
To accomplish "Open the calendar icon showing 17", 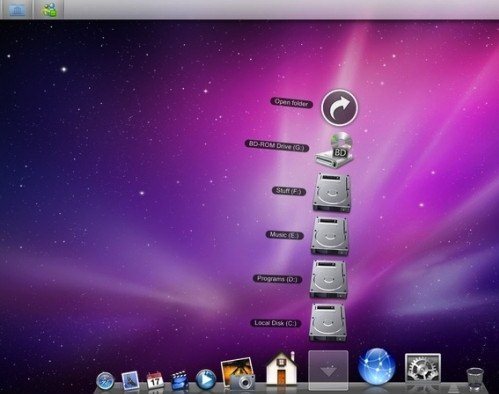I will click(x=155, y=380).
